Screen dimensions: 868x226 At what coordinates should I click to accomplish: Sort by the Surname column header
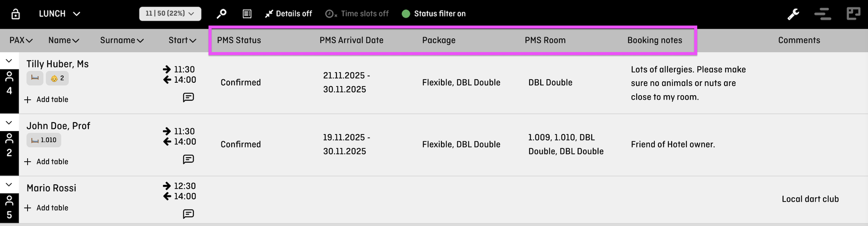click(x=122, y=40)
